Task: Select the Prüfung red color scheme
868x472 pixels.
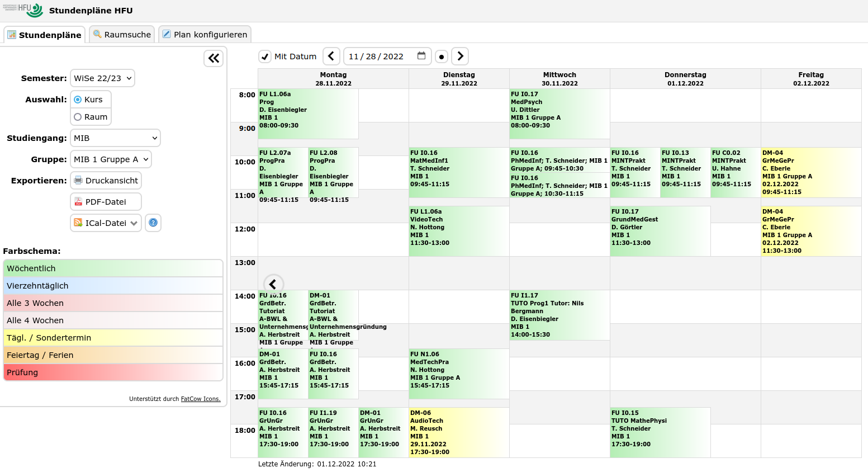Action: (x=113, y=372)
